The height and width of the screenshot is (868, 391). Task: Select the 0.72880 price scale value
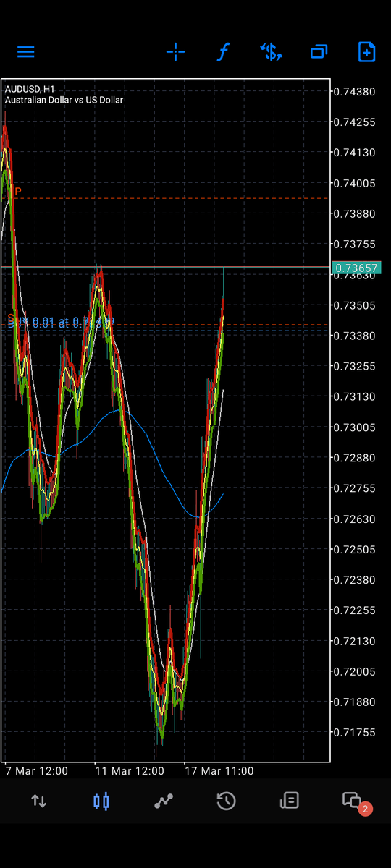[355, 459]
